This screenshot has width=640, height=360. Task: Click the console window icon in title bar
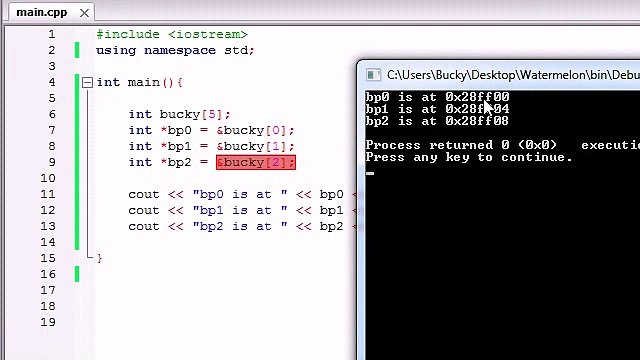(373, 75)
